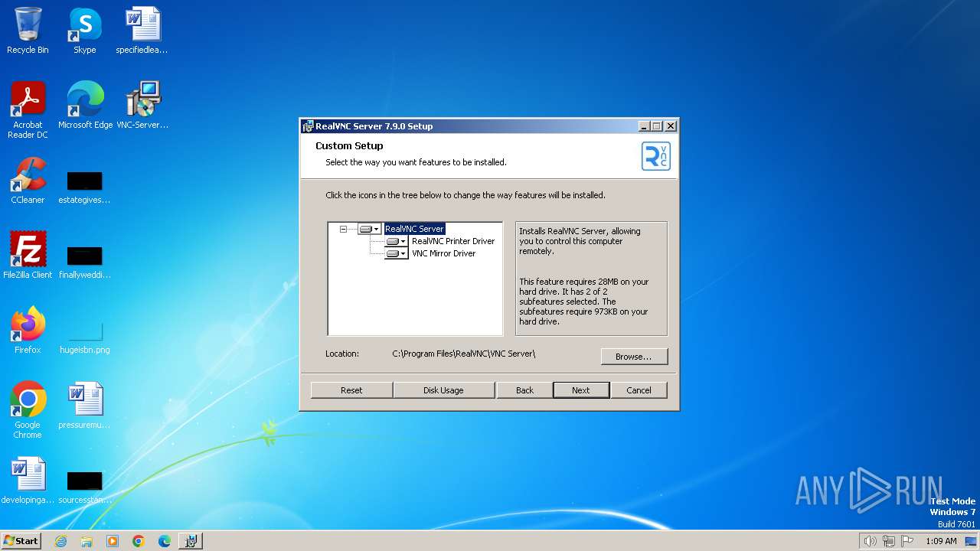Screen dimensions: 980x551
Task: Open the RealVNC Server feature install dropdown
Action: 369,229
